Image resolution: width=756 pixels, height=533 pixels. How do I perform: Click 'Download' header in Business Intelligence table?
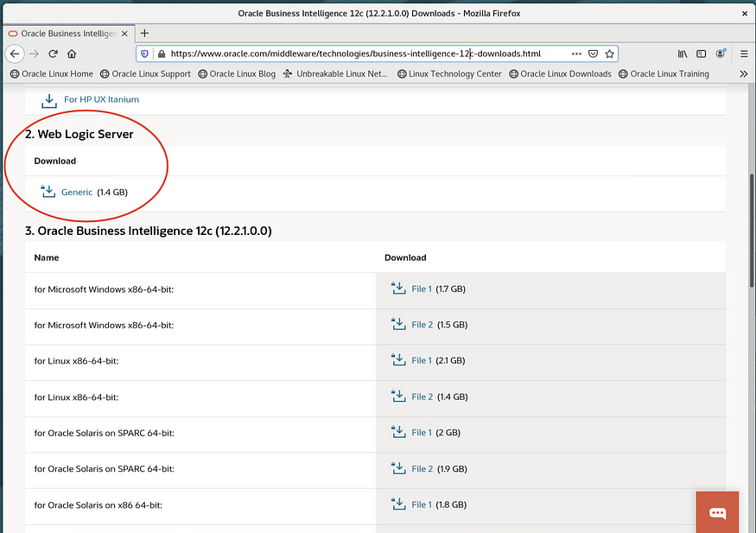[405, 257]
